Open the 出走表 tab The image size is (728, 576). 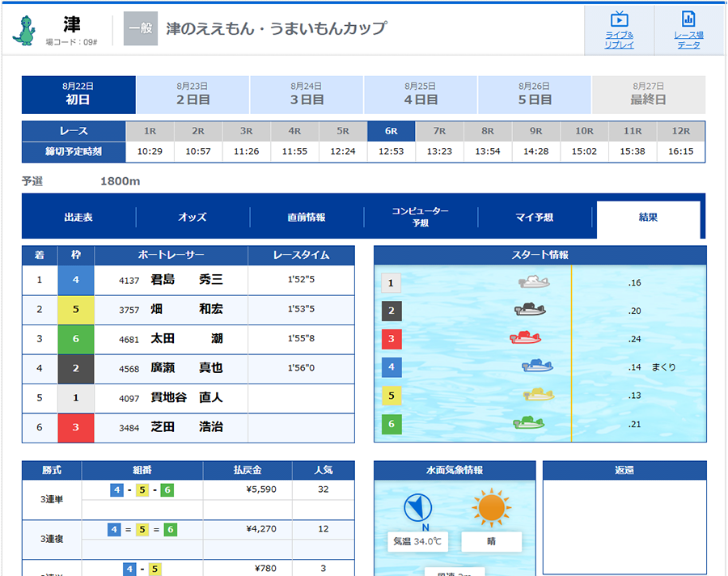pos(78,217)
